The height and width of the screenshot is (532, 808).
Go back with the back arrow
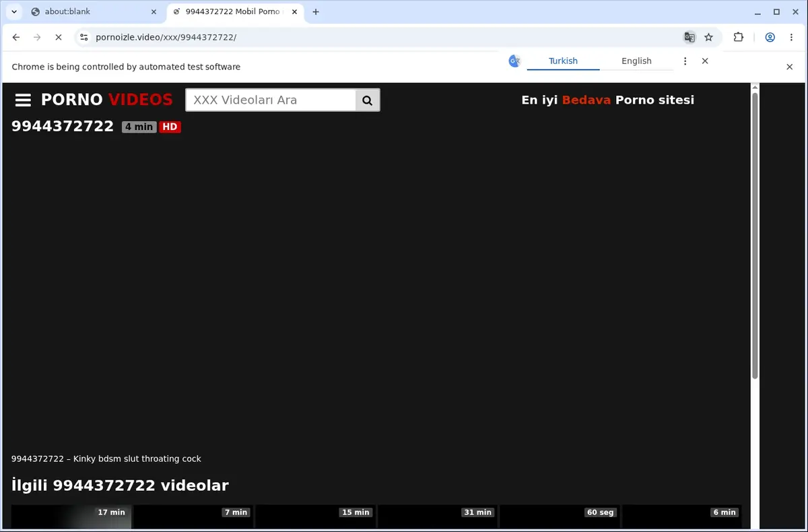(16, 38)
